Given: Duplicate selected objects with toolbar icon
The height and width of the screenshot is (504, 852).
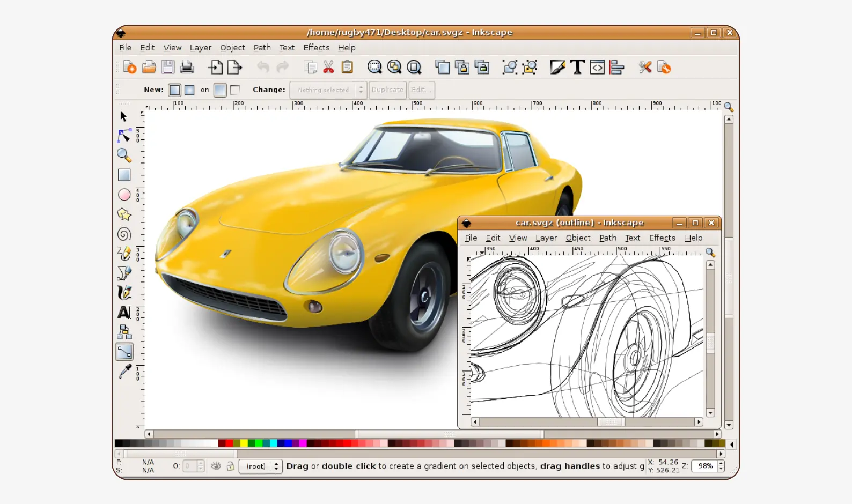Looking at the screenshot, I should click(443, 67).
